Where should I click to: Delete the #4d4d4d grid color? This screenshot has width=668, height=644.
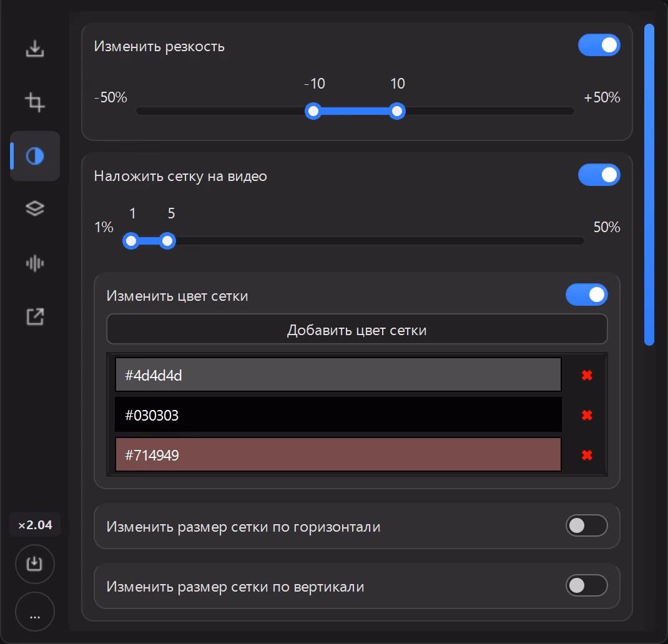tap(587, 375)
